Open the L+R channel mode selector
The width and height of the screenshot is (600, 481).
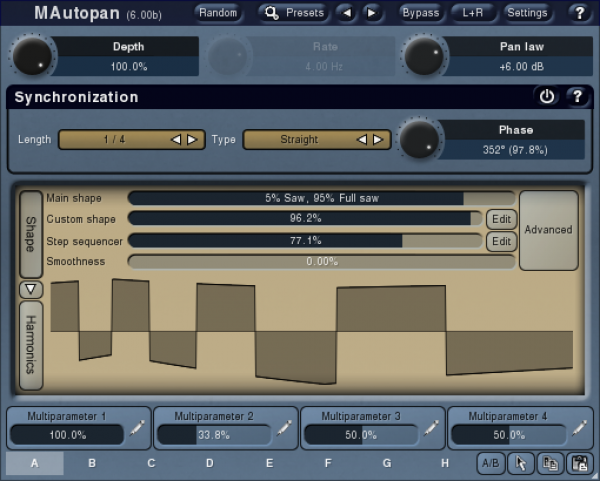coord(473,13)
